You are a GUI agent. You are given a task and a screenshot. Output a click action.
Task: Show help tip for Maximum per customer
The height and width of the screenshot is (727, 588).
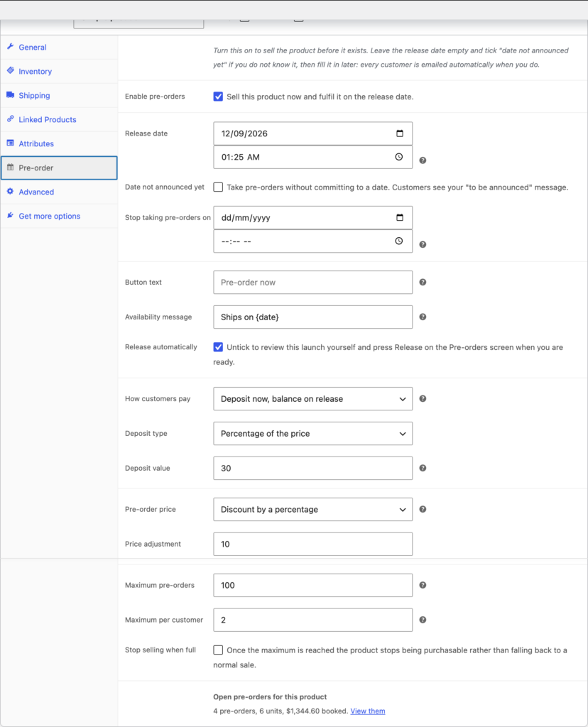423,619
